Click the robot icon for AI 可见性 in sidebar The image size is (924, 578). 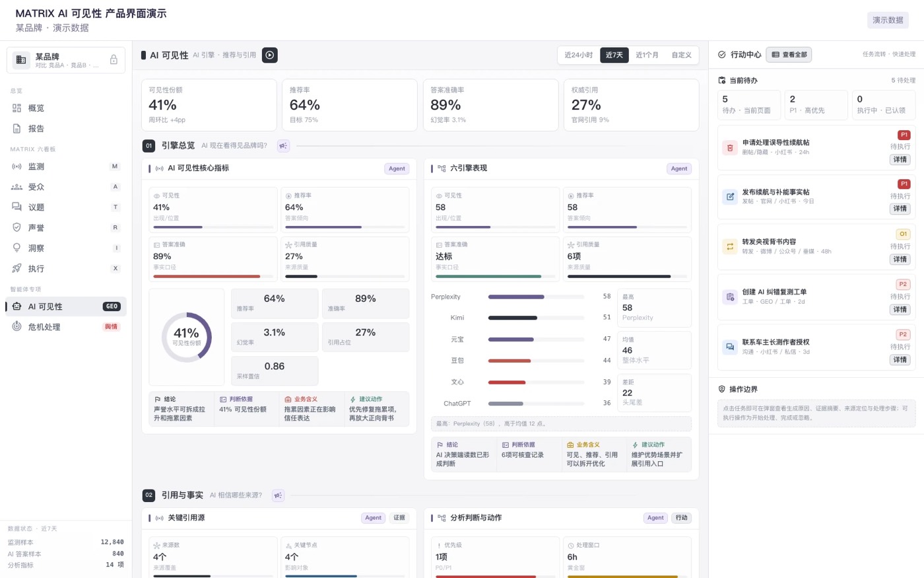(17, 307)
